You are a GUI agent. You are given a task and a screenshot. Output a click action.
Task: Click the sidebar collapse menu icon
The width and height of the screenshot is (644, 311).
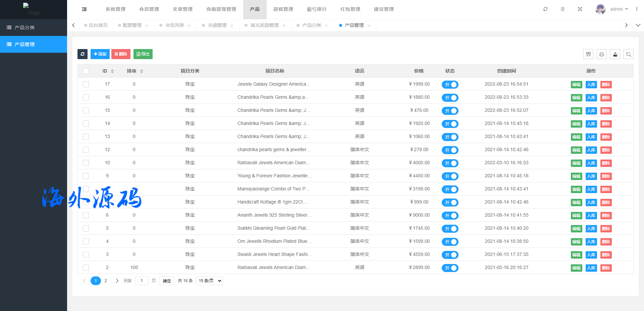pyautogui.click(x=84, y=9)
